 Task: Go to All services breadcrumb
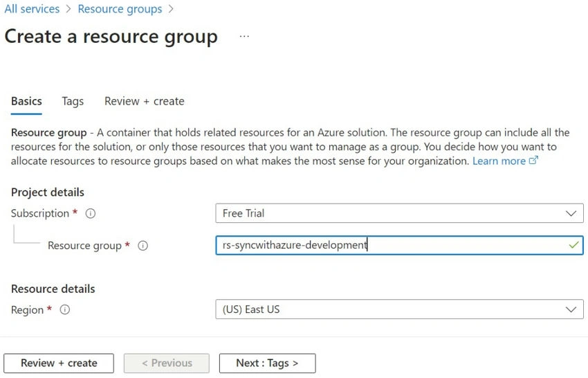click(x=32, y=9)
